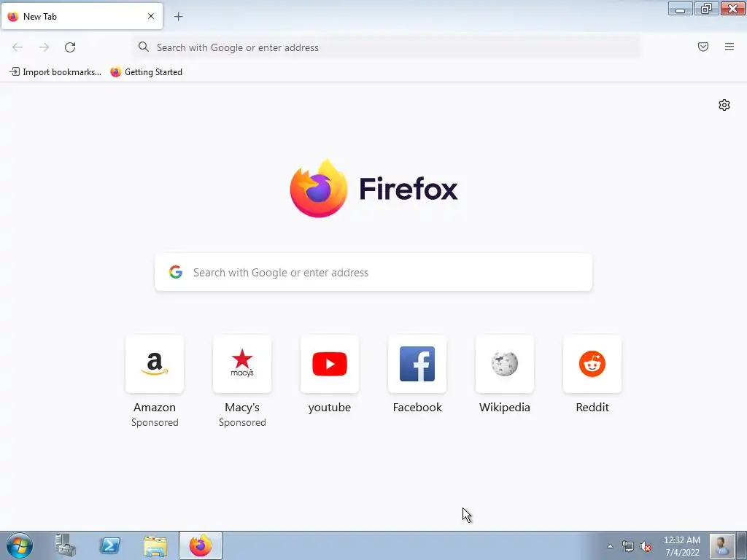Reload the current page
The height and width of the screenshot is (560, 747).
tap(70, 47)
